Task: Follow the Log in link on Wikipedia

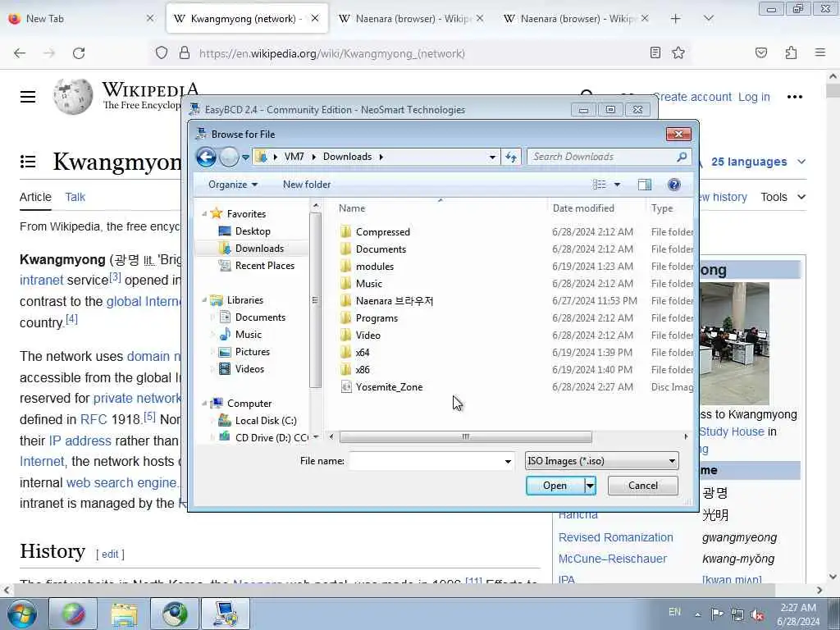Action: [754, 97]
